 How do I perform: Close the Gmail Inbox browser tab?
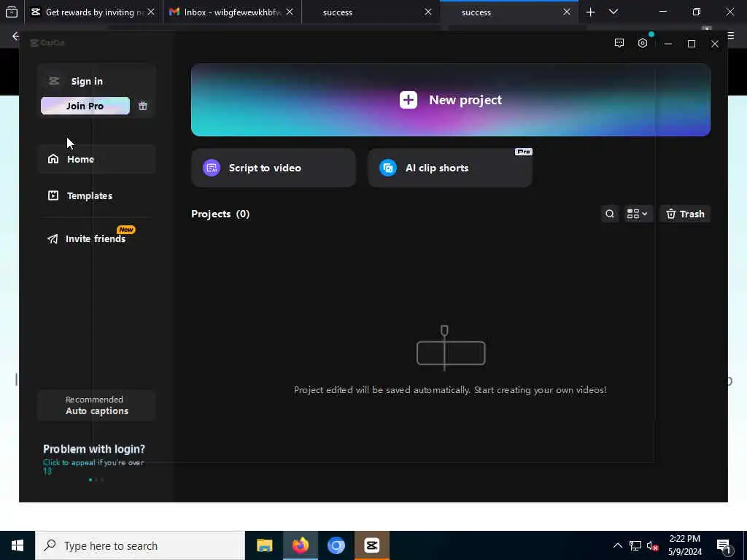click(x=290, y=12)
